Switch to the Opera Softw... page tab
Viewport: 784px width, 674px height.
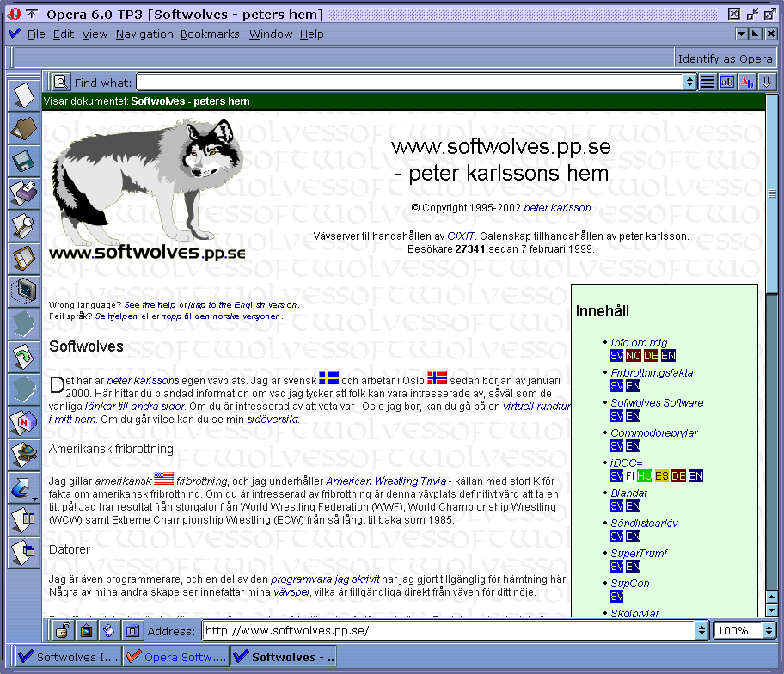pos(175,657)
